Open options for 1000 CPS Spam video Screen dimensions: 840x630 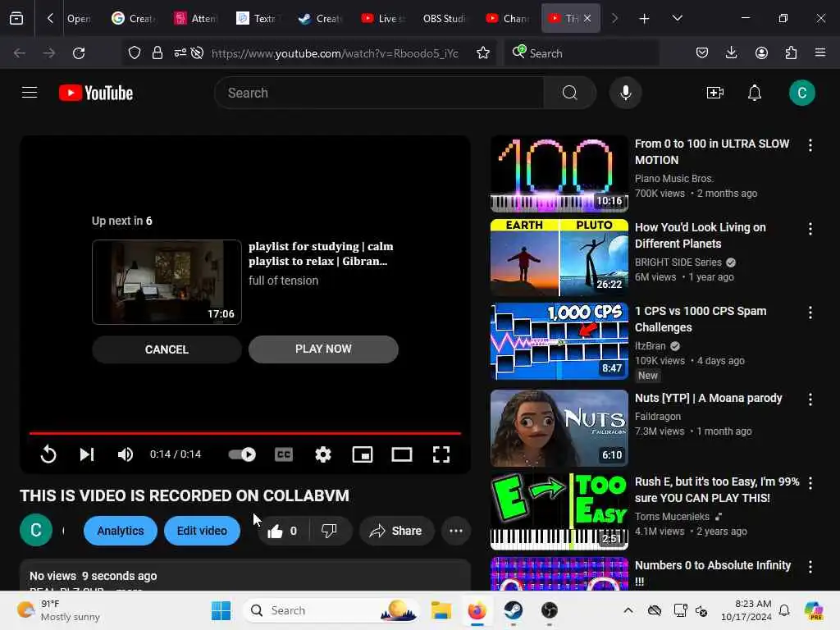tap(810, 313)
